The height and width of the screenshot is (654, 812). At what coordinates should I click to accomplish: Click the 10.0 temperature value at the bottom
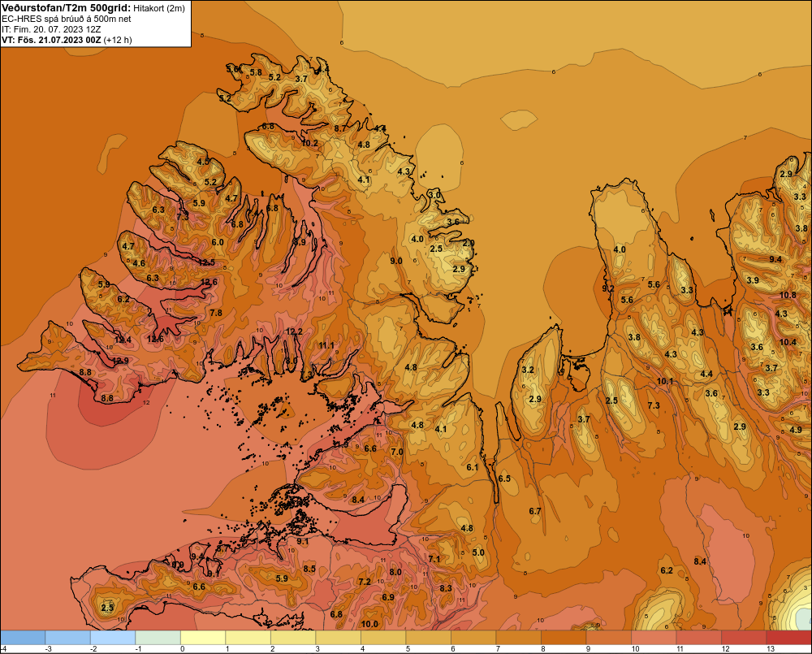369,625
